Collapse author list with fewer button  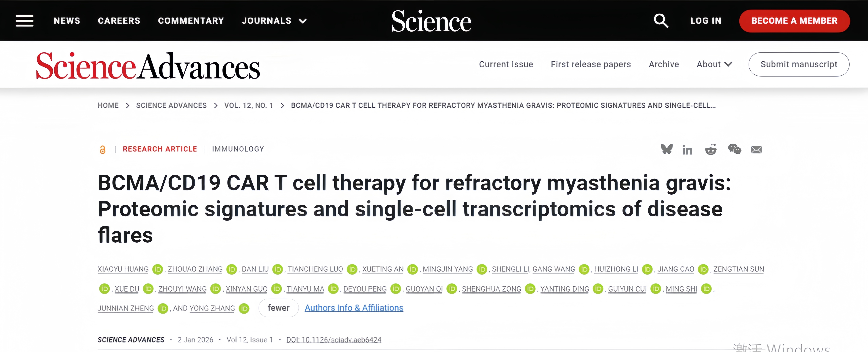point(278,308)
